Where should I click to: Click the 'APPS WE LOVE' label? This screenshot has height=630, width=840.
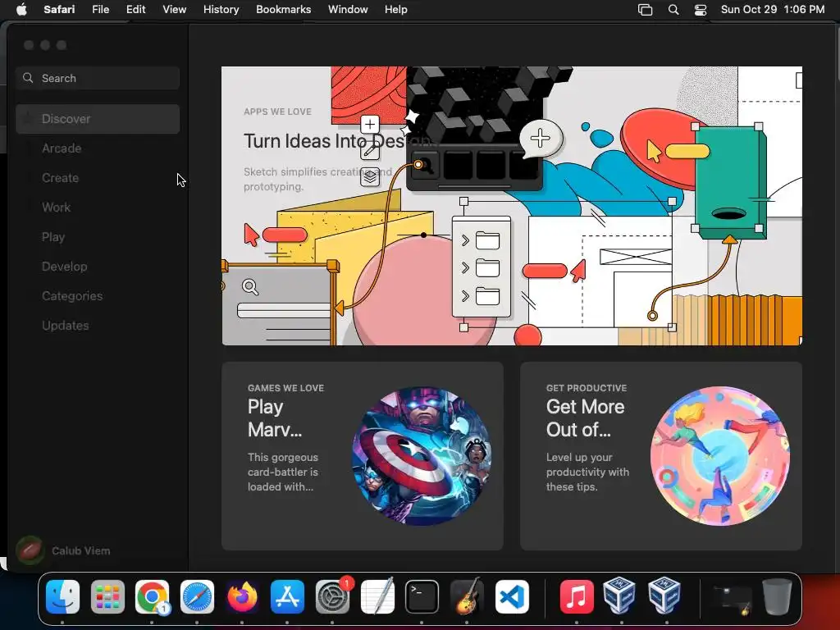(x=277, y=112)
